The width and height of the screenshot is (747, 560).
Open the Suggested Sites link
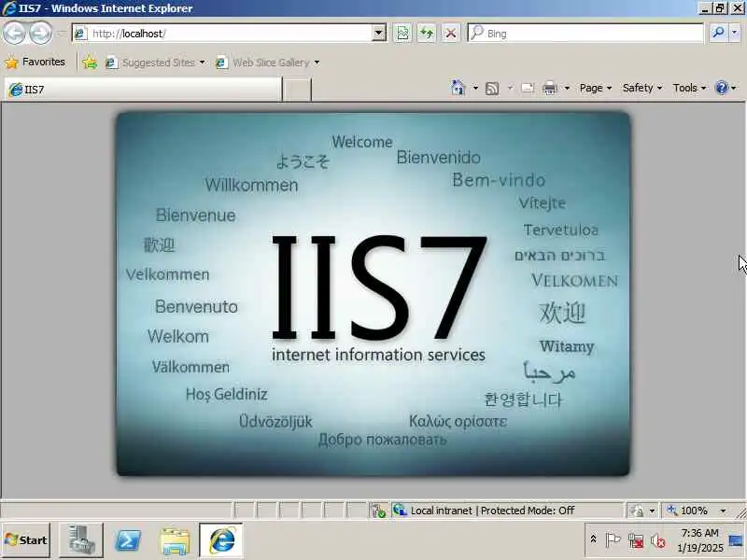pos(155,63)
